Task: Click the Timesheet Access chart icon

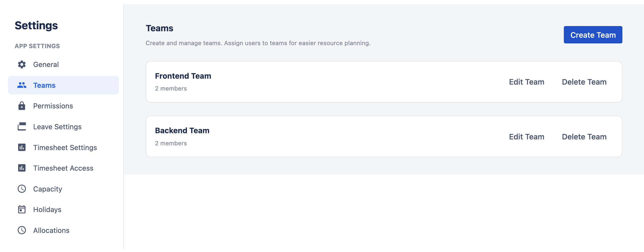Action: [22, 168]
